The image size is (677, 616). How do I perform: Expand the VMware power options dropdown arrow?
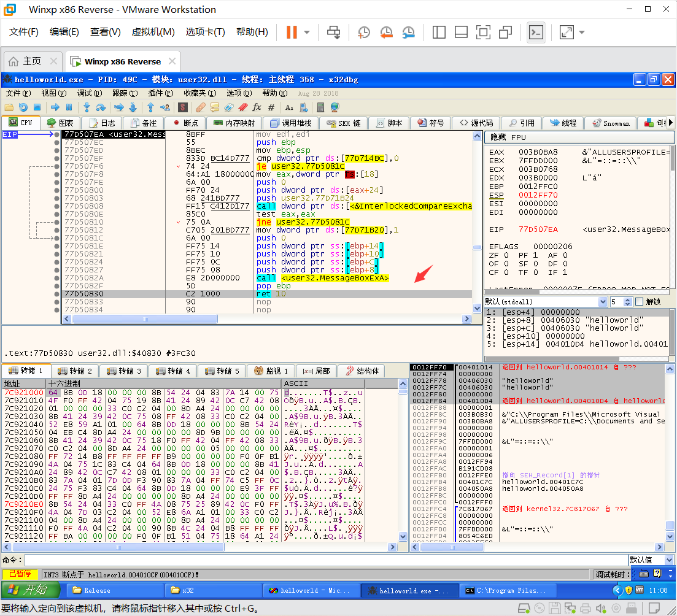pyautogui.click(x=307, y=32)
